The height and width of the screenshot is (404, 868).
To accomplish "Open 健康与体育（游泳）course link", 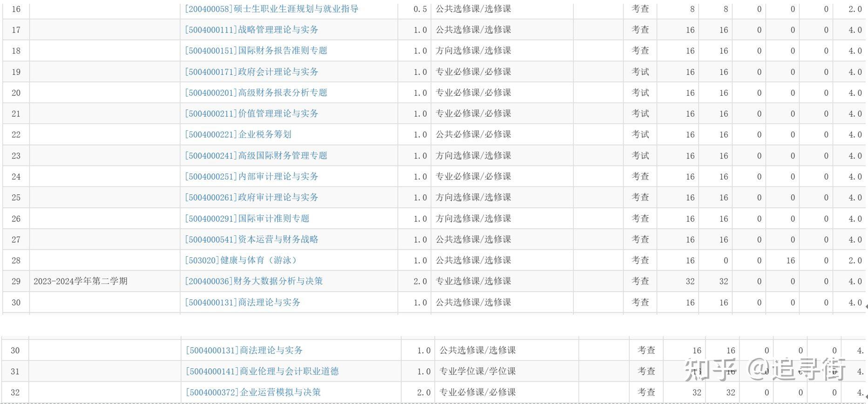I will coord(241,260).
